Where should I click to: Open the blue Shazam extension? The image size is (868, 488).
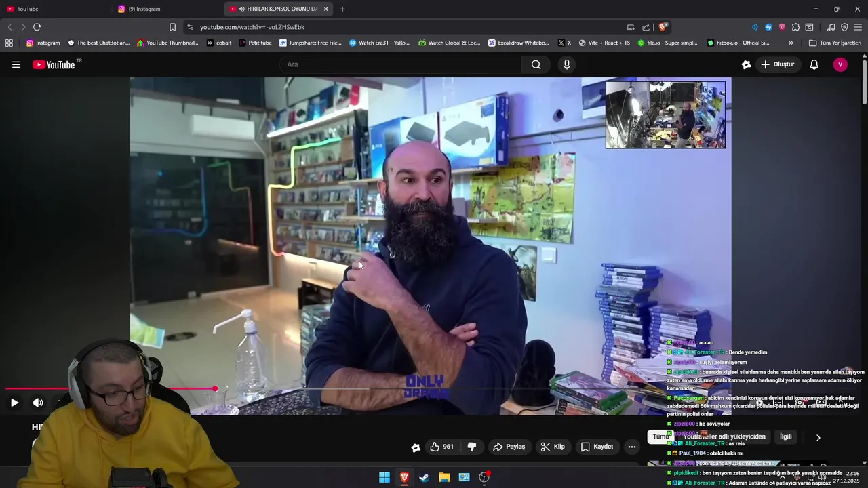click(768, 27)
